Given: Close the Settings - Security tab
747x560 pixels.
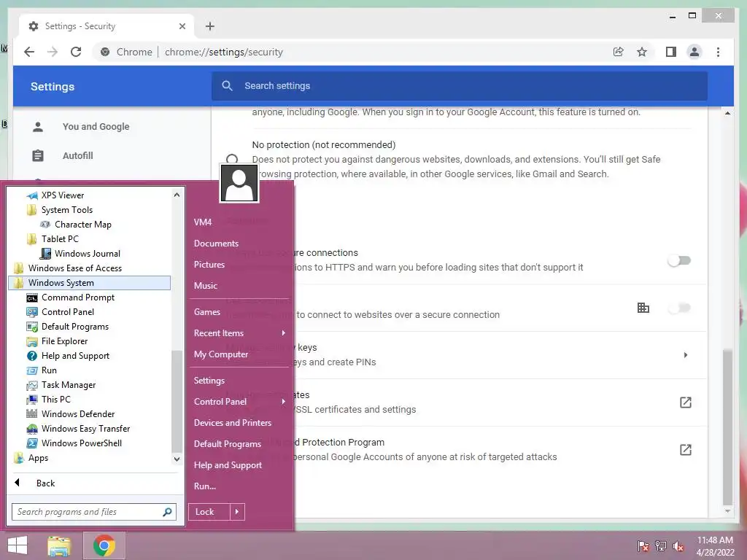Looking at the screenshot, I should [x=182, y=26].
